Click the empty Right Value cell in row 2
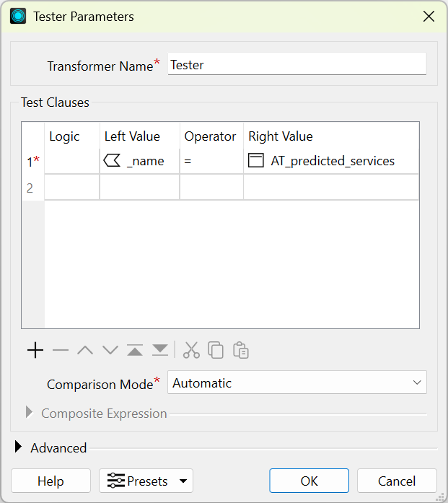 (x=331, y=188)
